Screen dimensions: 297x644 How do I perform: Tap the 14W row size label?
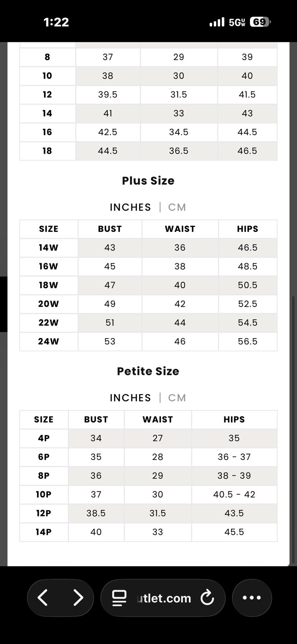(49, 248)
